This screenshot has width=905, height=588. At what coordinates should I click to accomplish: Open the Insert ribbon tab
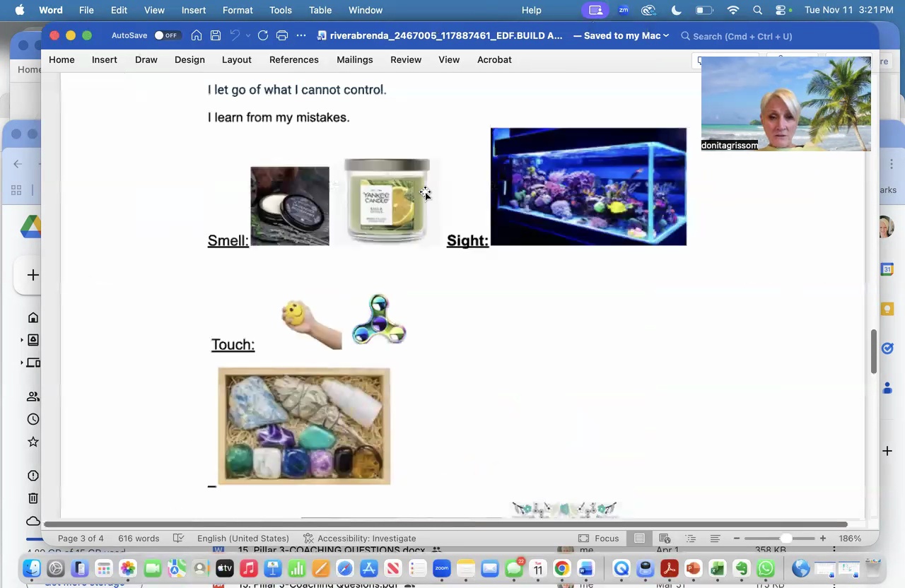104,59
